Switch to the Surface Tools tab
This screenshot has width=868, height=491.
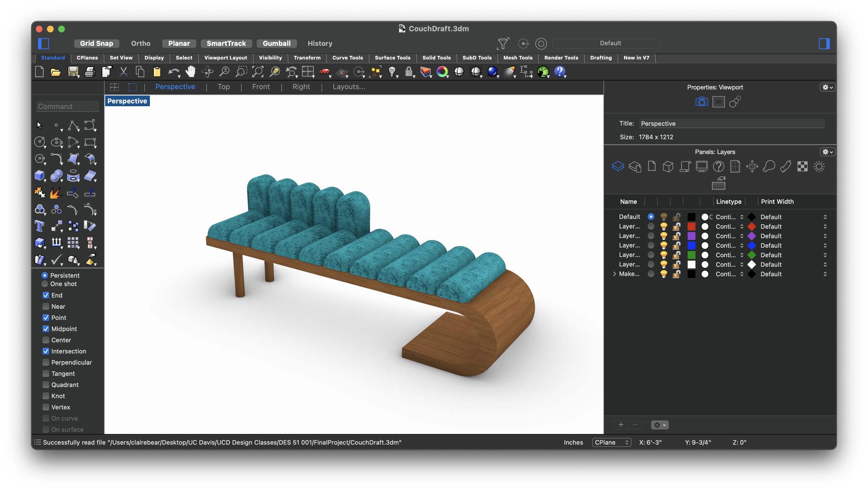(392, 58)
